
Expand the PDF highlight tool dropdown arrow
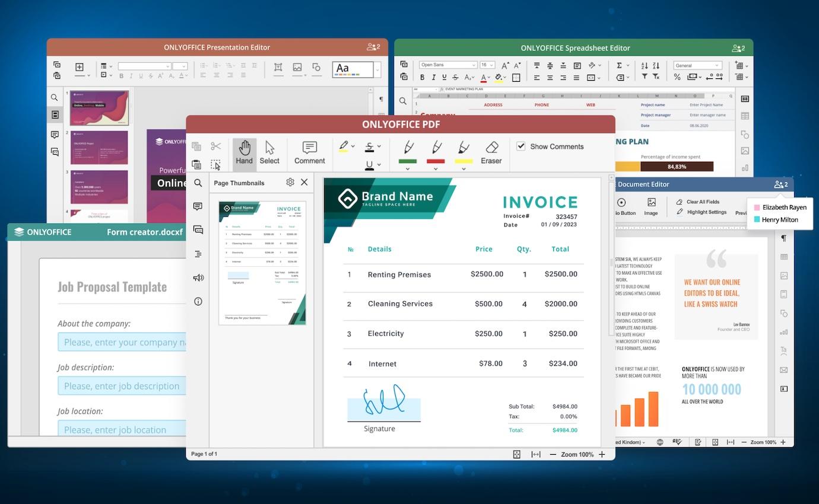[353, 146]
